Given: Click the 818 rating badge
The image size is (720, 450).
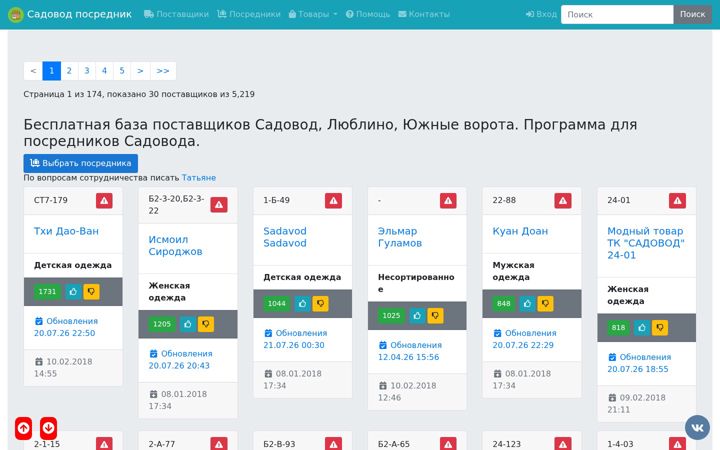Looking at the screenshot, I should 618,327.
